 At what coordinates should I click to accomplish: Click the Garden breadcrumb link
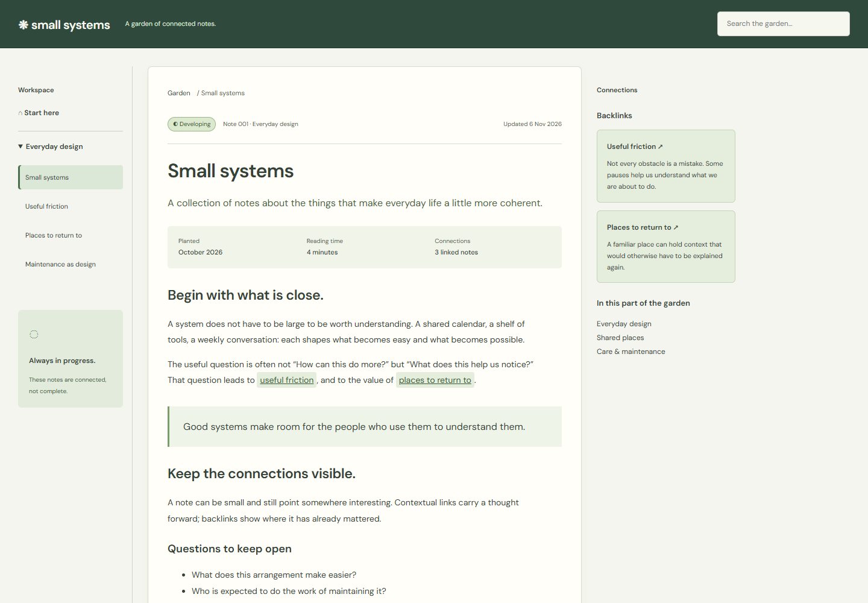point(179,93)
